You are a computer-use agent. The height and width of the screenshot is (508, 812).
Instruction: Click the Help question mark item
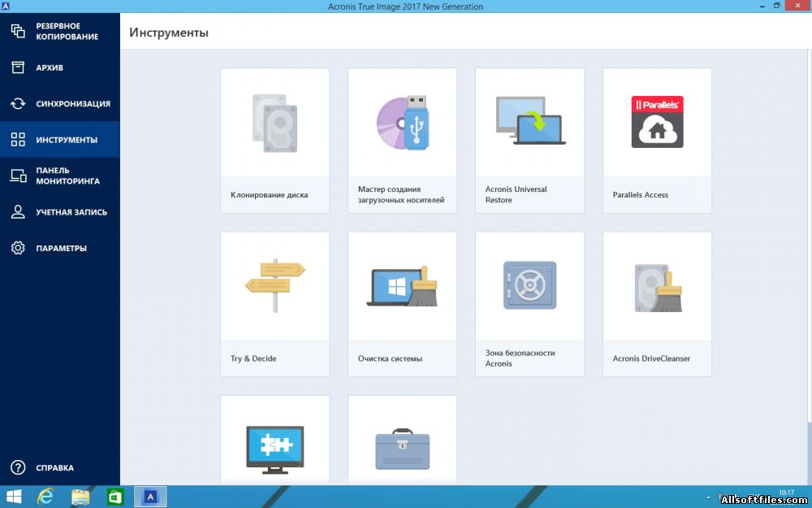coord(54,468)
